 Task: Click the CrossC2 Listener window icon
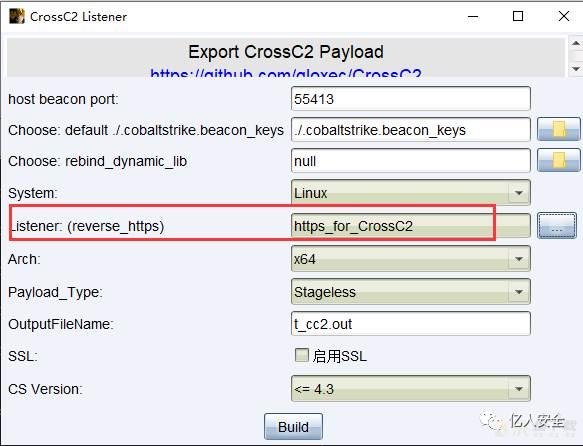[17, 16]
